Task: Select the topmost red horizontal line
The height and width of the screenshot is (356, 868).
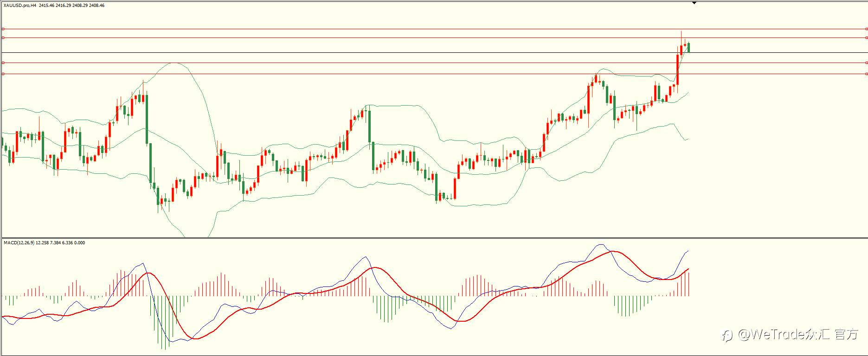Action: [x=434, y=29]
